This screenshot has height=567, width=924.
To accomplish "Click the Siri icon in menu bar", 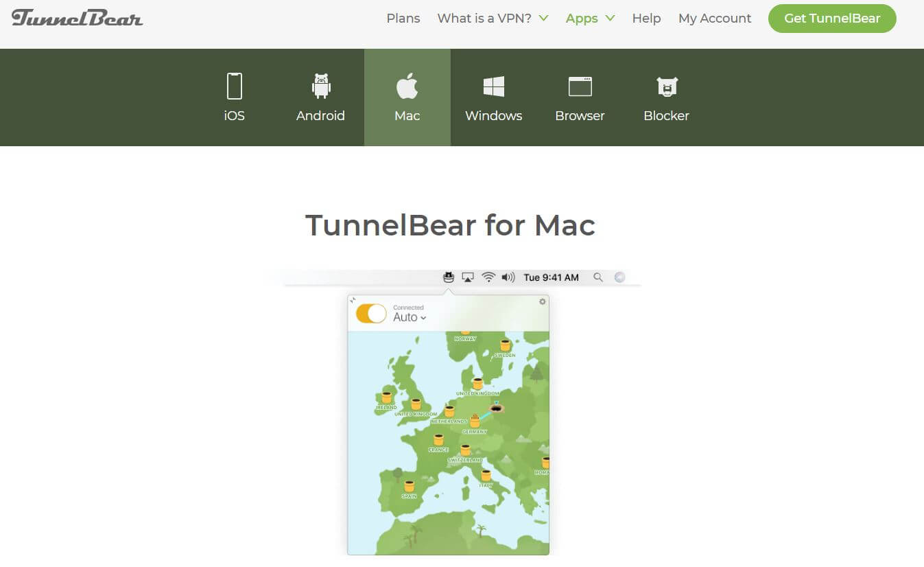I will click(x=619, y=277).
